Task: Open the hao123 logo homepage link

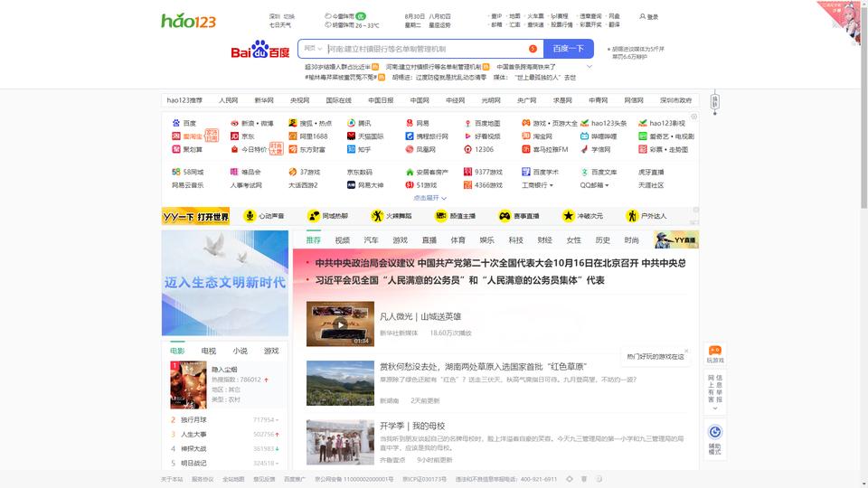Action: coord(188,21)
